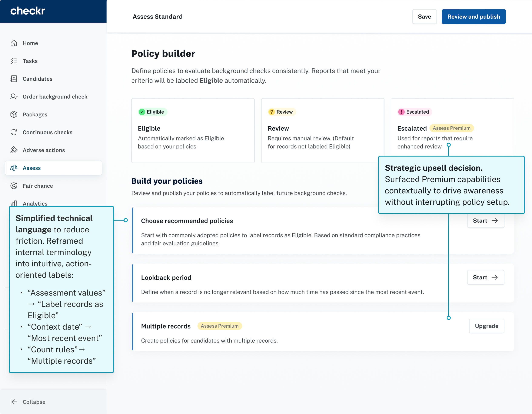Collapse the sidebar with arrow icon
This screenshot has height=414, width=532.
[x=14, y=402]
